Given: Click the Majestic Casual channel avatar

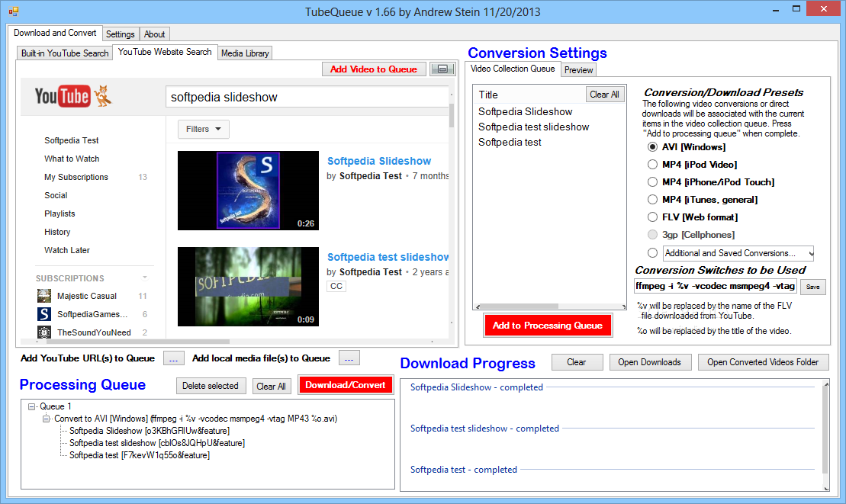Looking at the screenshot, I should click(x=44, y=296).
